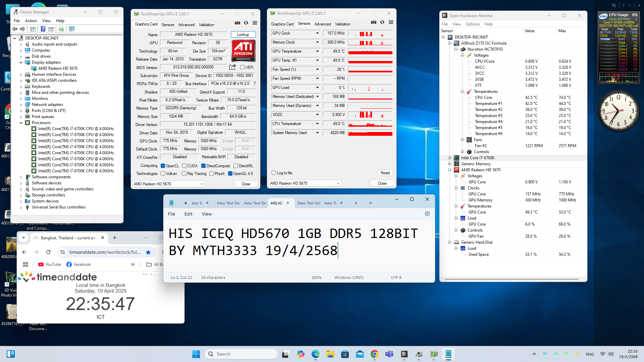Click the refresh icon in GPU-Z Sensors window
This screenshot has height=362, width=644.
[x=382, y=22]
